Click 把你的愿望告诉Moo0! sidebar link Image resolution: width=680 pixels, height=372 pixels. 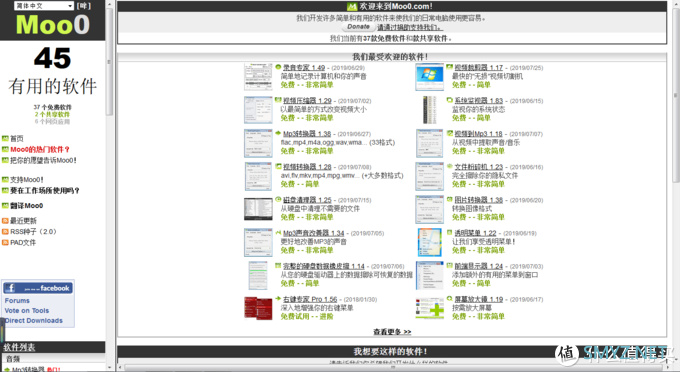tap(43, 160)
